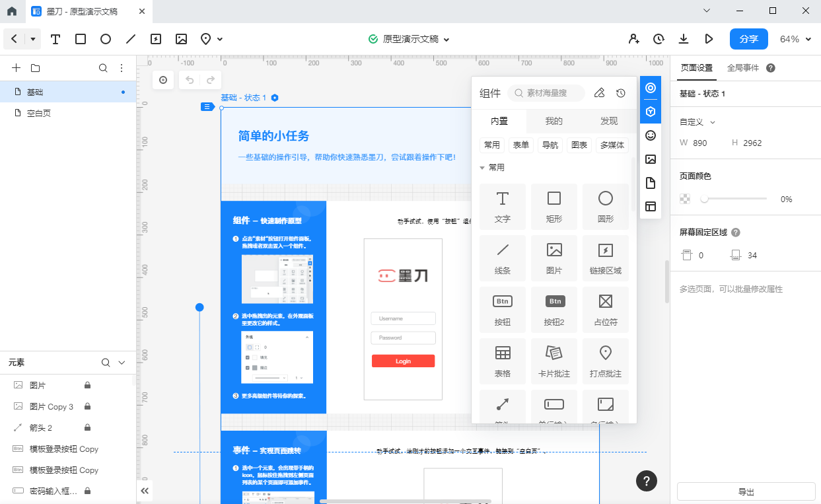This screenshot has width=821, height=504.
Task: Click the download icon in top toolbar
Action: 684,39
